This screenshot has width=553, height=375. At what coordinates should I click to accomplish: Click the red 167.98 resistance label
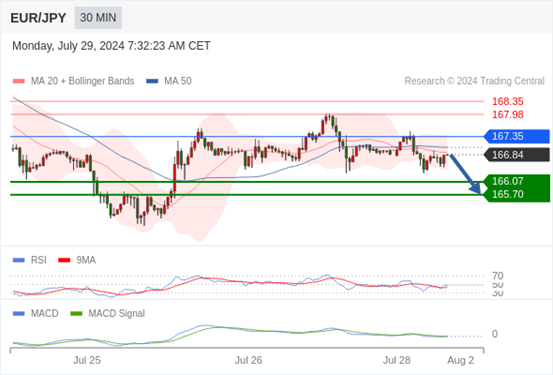(508, 115)
